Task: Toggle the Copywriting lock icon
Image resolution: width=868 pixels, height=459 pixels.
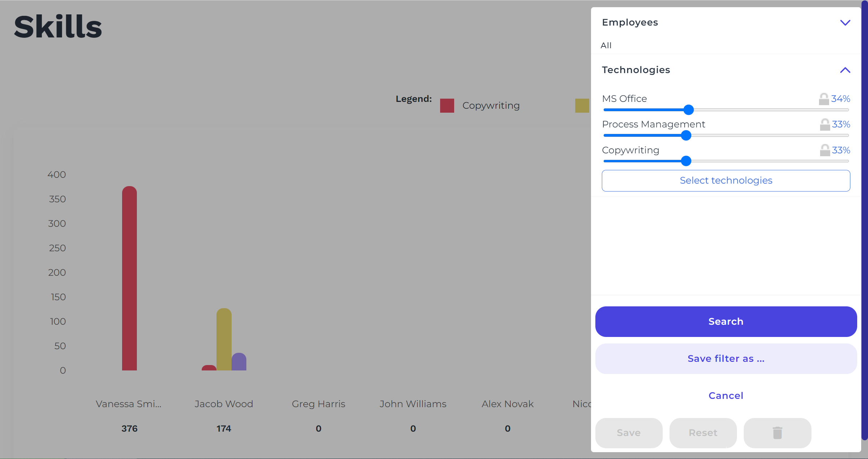Action: [824, 150]
